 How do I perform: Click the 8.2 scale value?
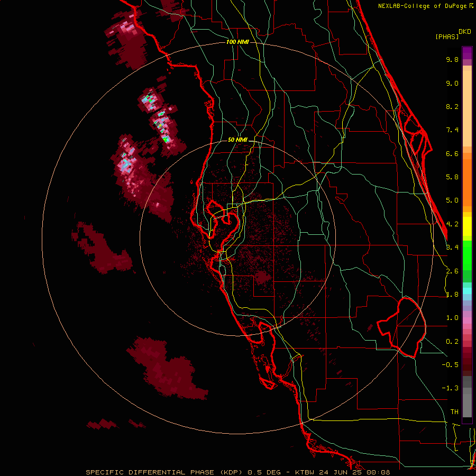pos(452,107)
